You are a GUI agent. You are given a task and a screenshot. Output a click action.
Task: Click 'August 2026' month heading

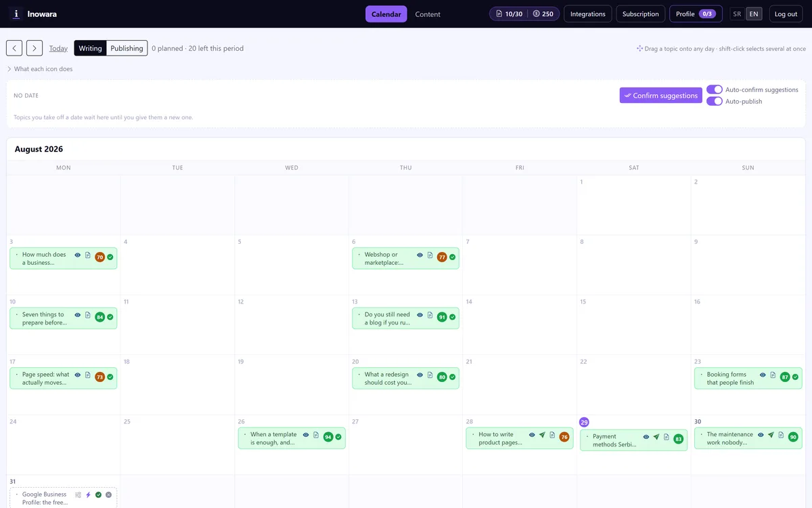pos(39,149)
